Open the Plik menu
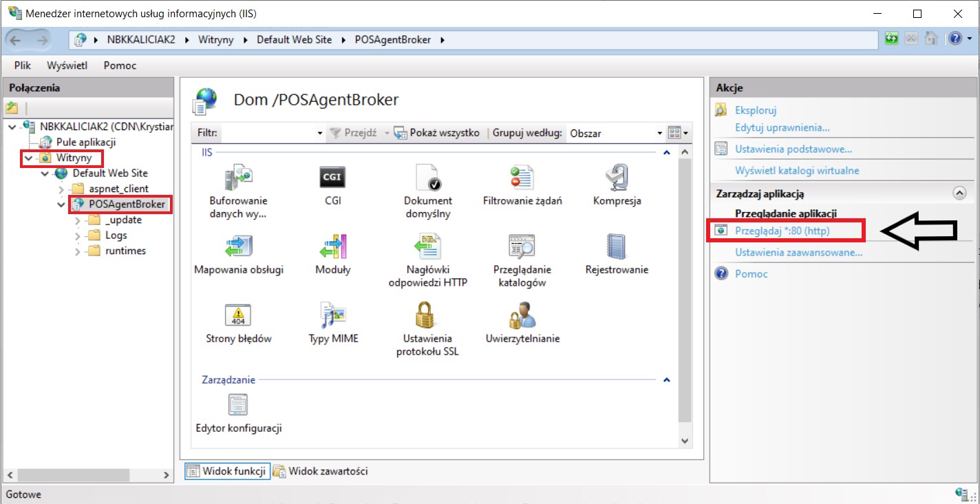 (x=23, y=65)
